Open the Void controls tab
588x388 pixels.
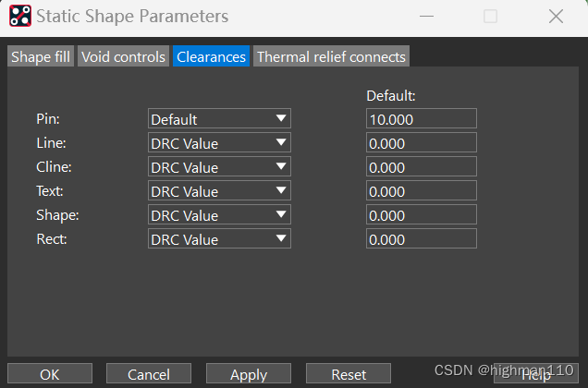click(123, 57)
